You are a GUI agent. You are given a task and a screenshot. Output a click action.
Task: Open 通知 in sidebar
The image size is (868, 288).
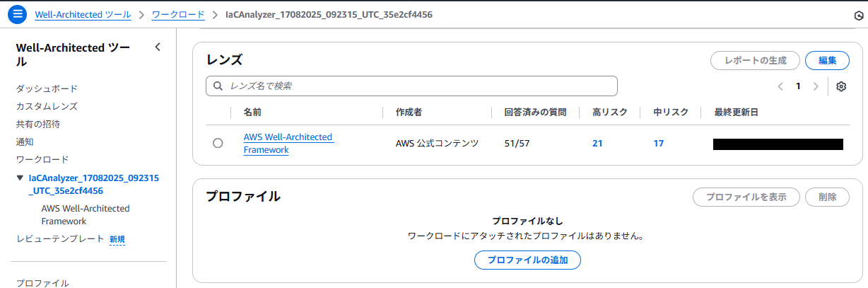(25, 142)
